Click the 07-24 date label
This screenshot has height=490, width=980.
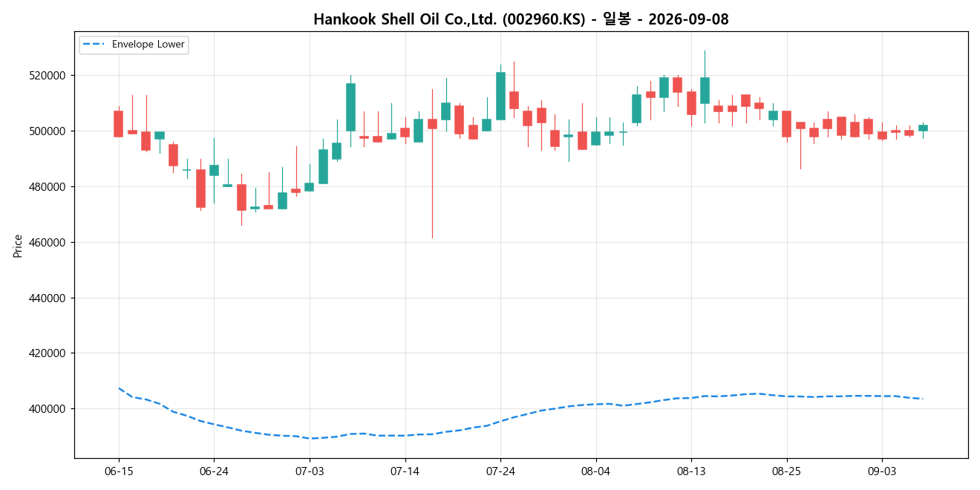(500, 471)
